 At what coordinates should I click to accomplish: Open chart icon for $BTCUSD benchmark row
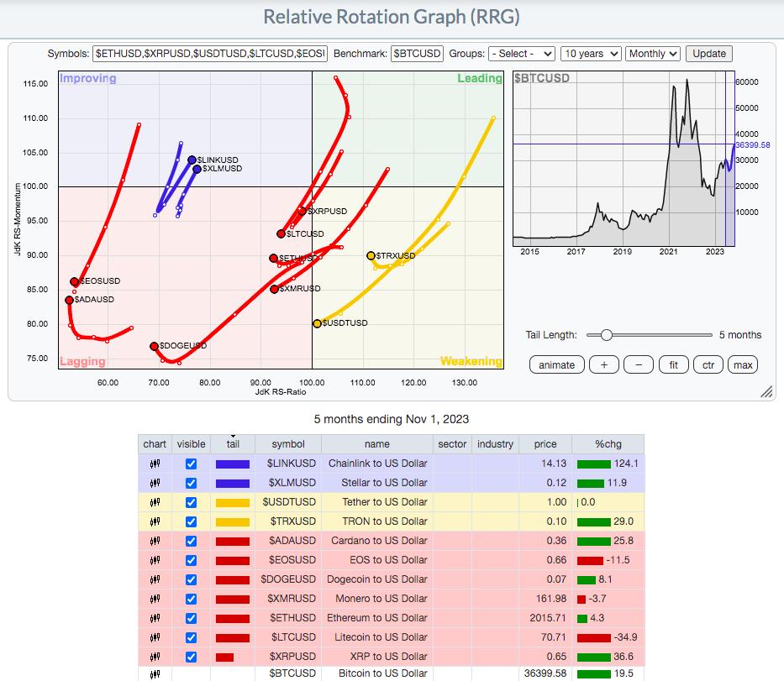(x=155, y=674)
